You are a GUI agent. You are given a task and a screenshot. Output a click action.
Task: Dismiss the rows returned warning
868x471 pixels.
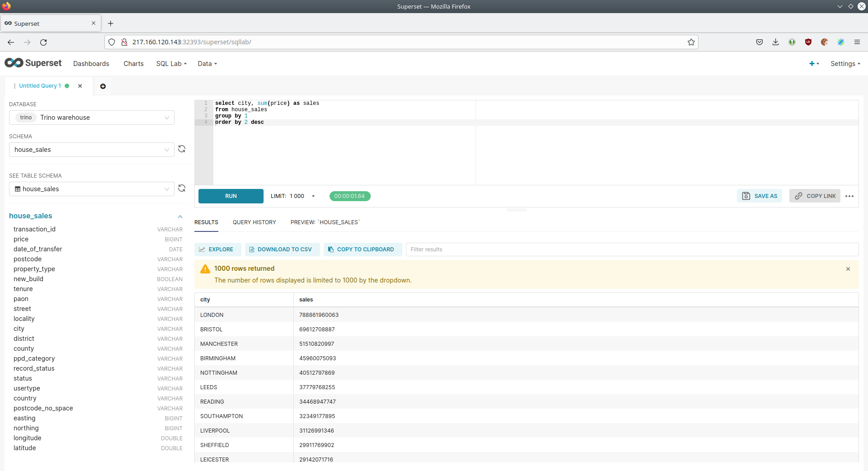click(x=848, y=269)
